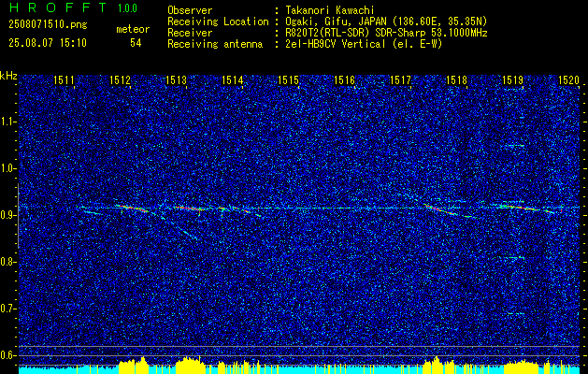The height and width of the screenshot is (374, 588).
Task: Click the 1512 time axis marker
Action: point(120,79)
